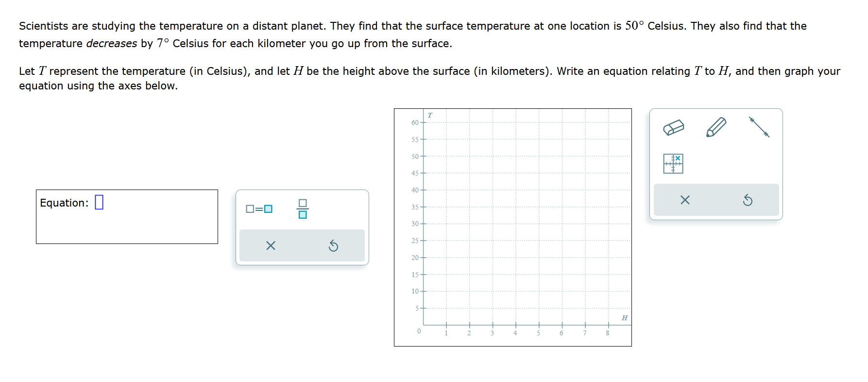This screenshot has width=868, height=382.
Task: Click the 60 tick mark on the T-axis
Action: 423,123
